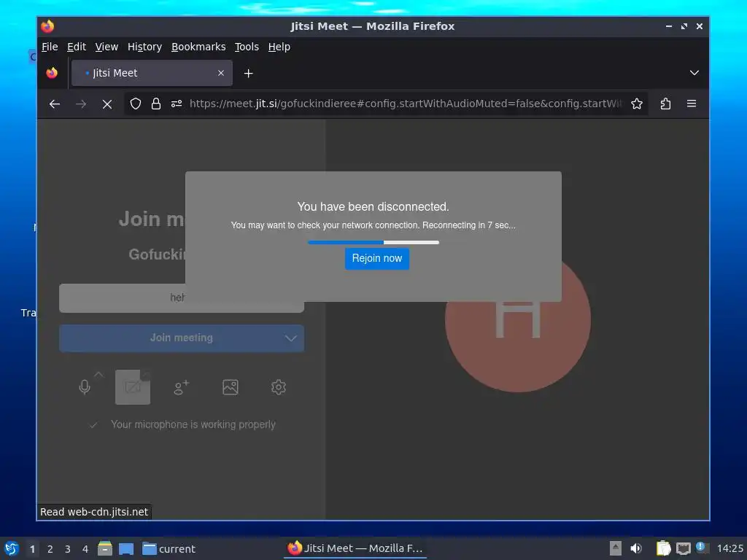The width and height of the screenshot is (747, 560).
Task: Click the display name input field
Action: pos(182,298)
